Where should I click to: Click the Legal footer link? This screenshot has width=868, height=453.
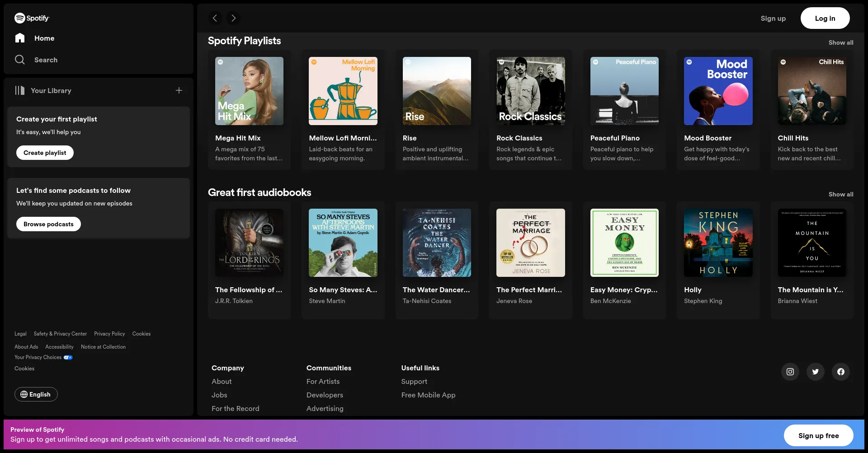pos(20,334)
